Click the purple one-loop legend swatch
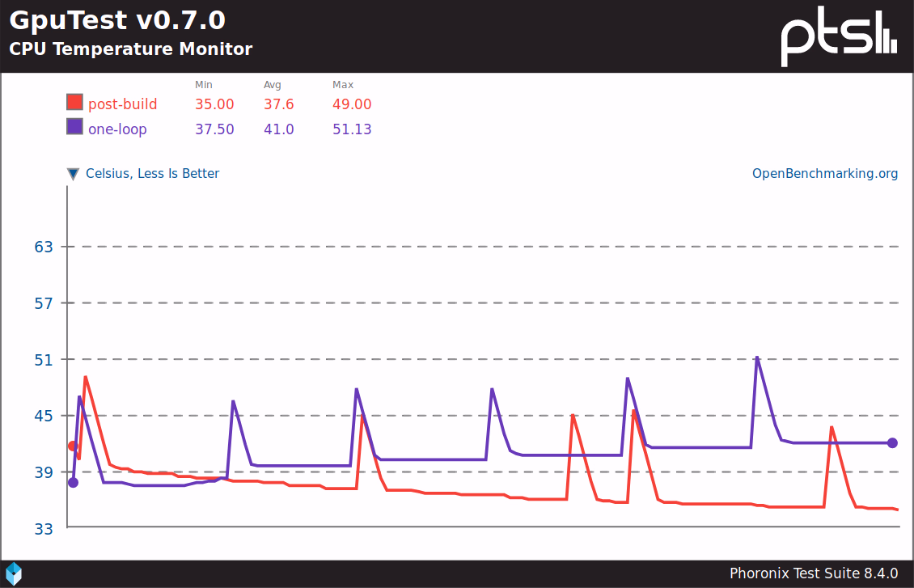914x588 pixels. pyautogui.click(x=74, y=128)
